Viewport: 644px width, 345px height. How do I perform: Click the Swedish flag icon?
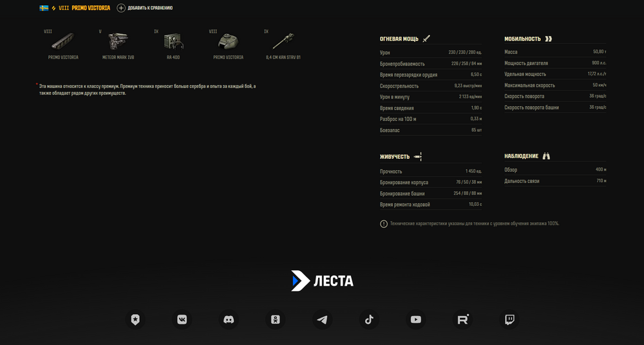44,8
